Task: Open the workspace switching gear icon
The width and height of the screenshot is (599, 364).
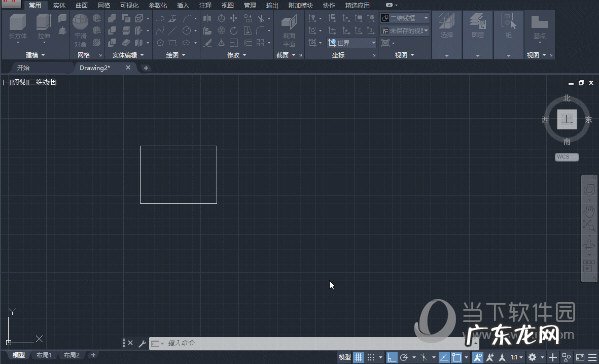Action: 532,358
